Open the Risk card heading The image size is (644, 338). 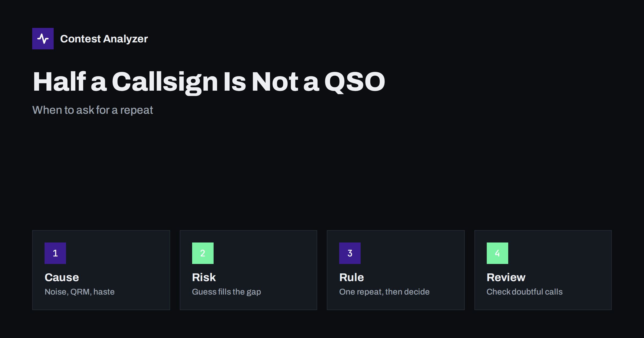[204, 277]
